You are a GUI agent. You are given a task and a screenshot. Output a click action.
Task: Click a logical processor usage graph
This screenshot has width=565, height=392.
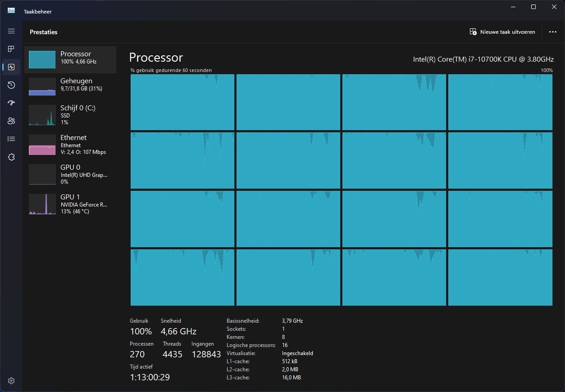coord(182,102)
